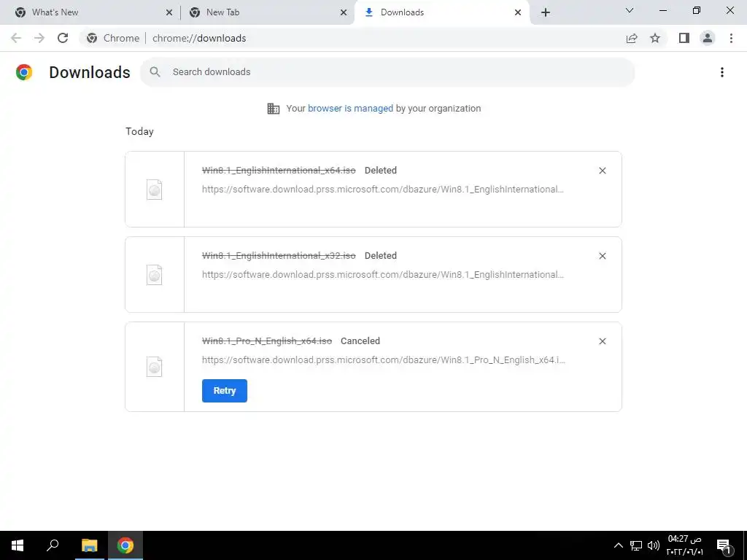Open the source URL of the Pro_N download
Viewport: 747px width, 560px height.
(x=384, y=360)
